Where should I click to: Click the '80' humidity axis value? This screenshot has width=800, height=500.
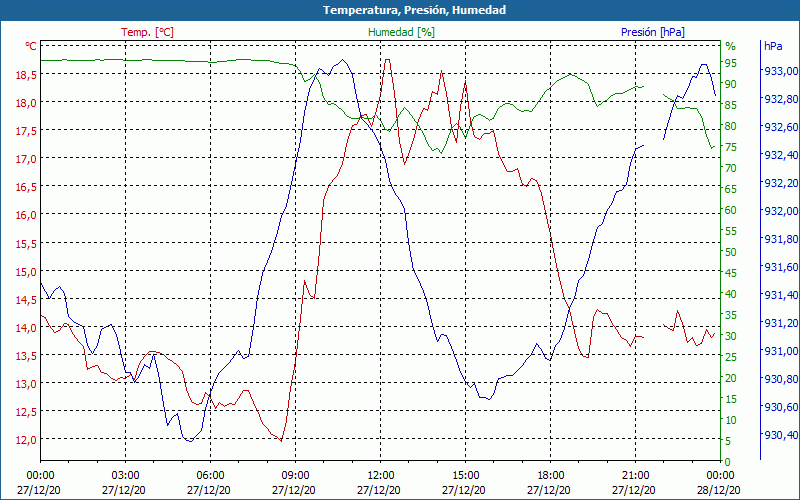coord(731,126)
